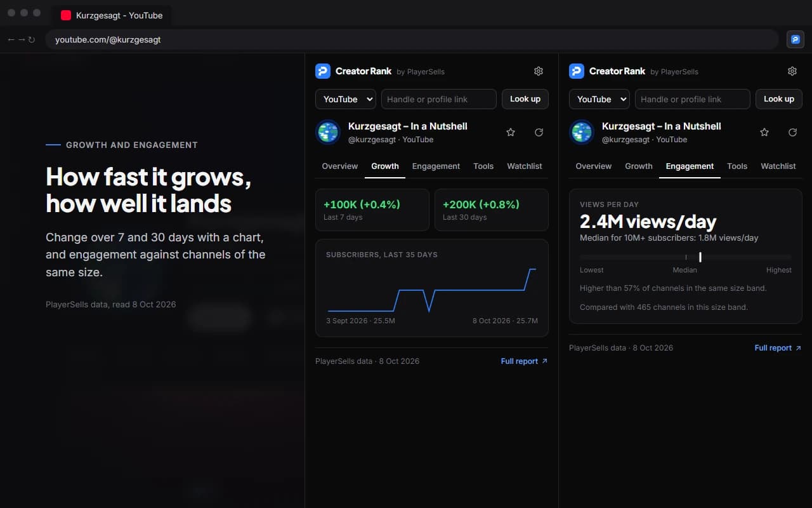The height and width of the screenshot is (508, 812).
Task: Select the Kurzgesagt - YouTube browser tab
Action: pos(112,15)
